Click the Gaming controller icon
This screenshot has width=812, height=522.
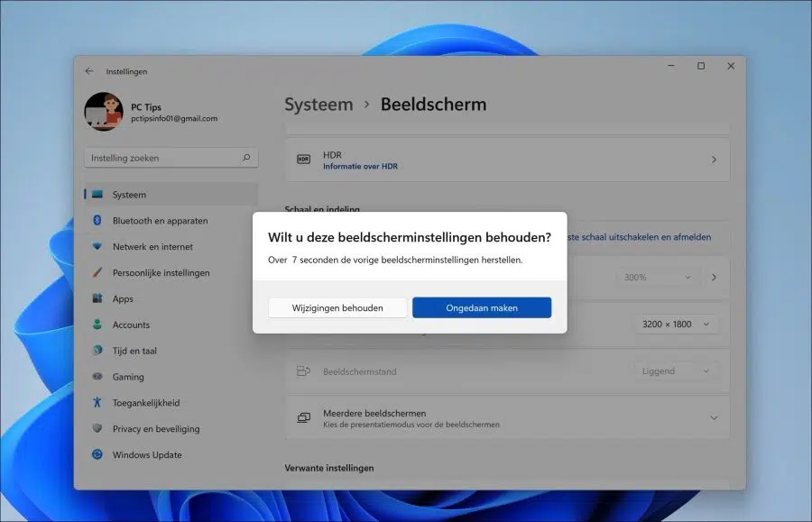(97, 376)
